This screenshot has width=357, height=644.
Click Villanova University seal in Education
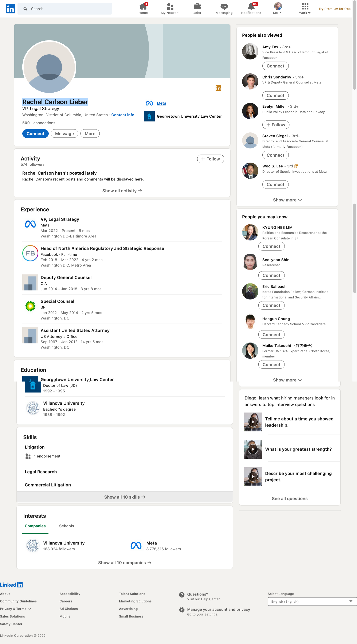tap(33, 408)
